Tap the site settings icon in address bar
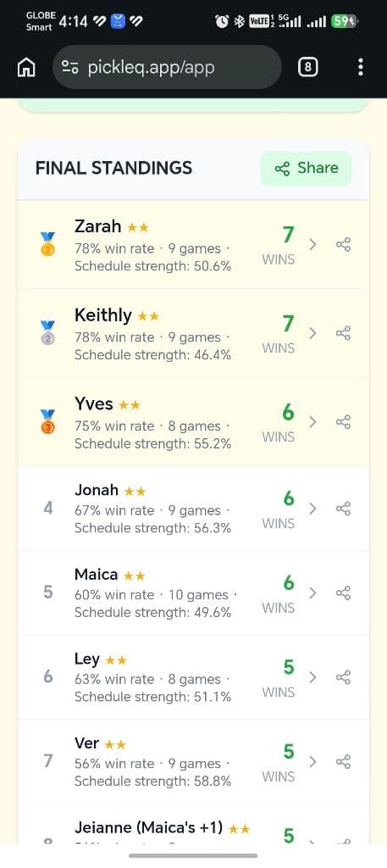The width and height of the screenshot is (387, 868). pos(69,68)
